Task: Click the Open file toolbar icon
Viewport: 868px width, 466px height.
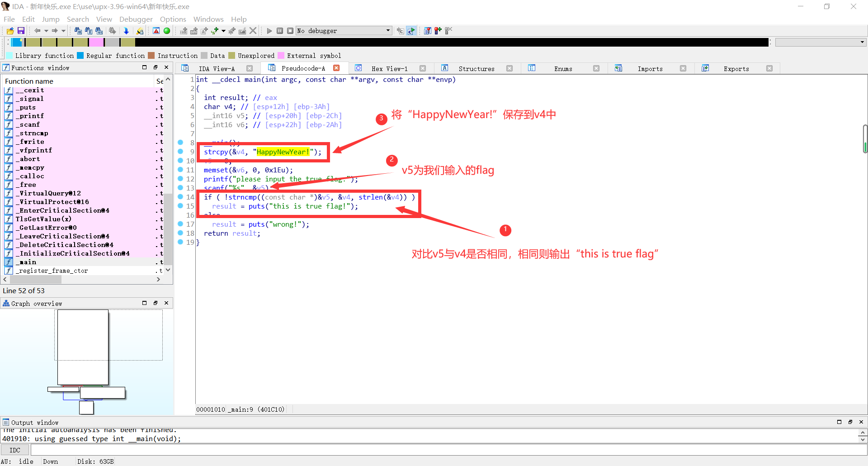Action: coord(10,31)
